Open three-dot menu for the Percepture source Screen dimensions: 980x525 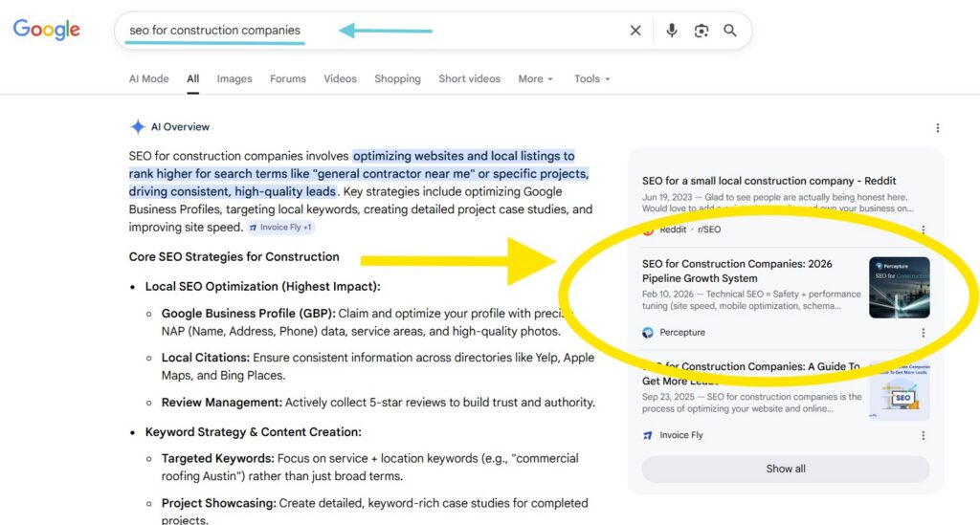924,333
